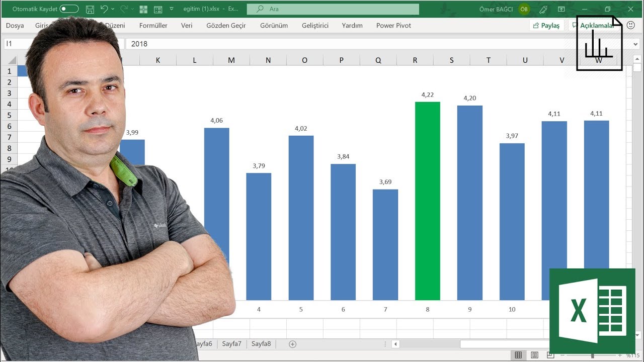Click the Undo arrow icon
Image resolution: width=644 pixels, height=362 pixels.
pyautogui.click(x=104, y=9)
